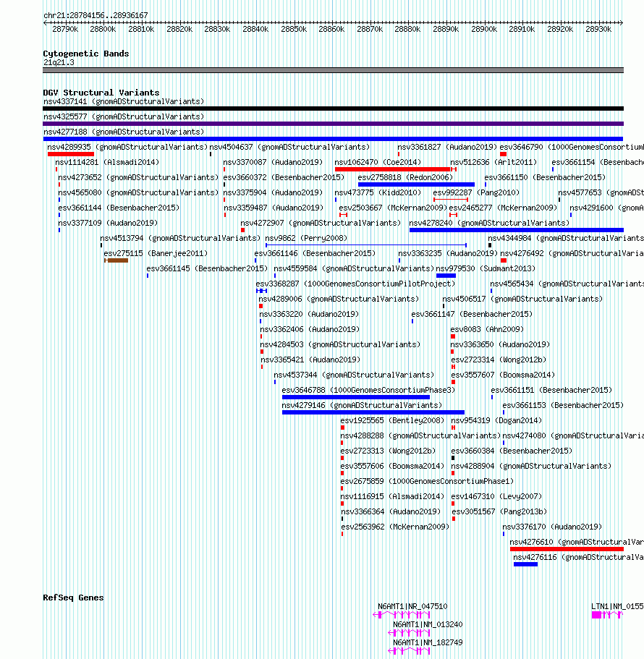
Task: Click the black nsv4337141 variant bar
Action: point(333,109)
